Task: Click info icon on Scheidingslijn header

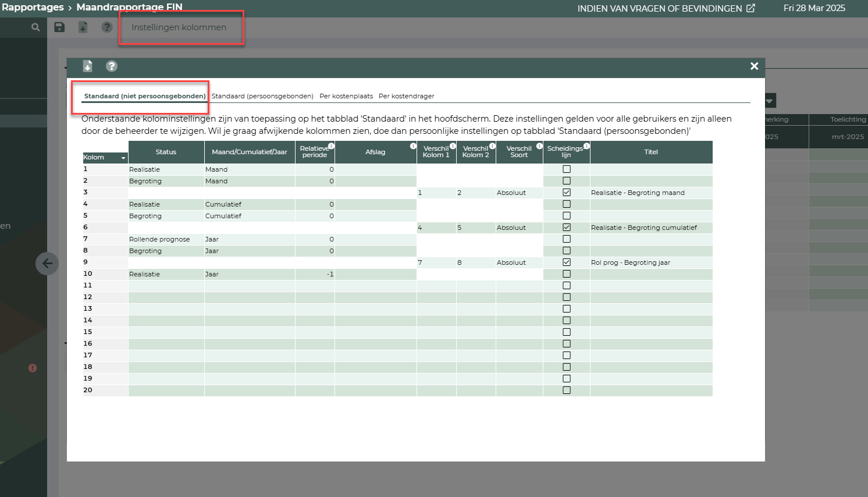Action: [x=586, y=146]
